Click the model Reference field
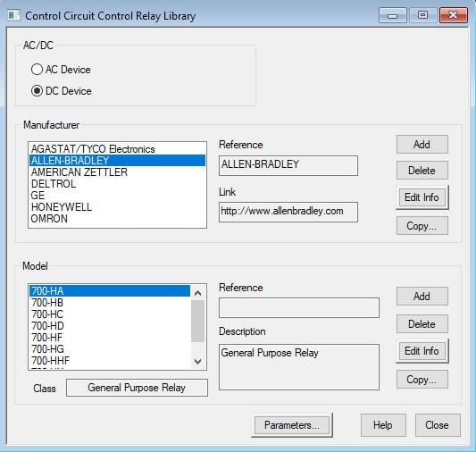 tap(298, 307)
